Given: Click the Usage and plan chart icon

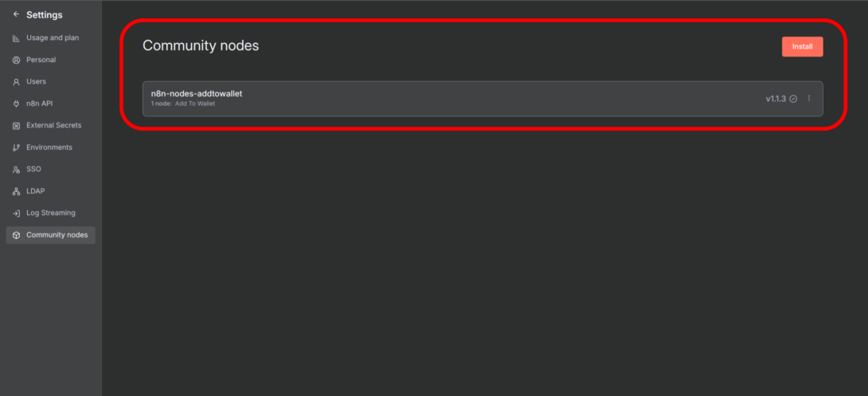Looking at the screenshot, I should [x=16, y=38].
